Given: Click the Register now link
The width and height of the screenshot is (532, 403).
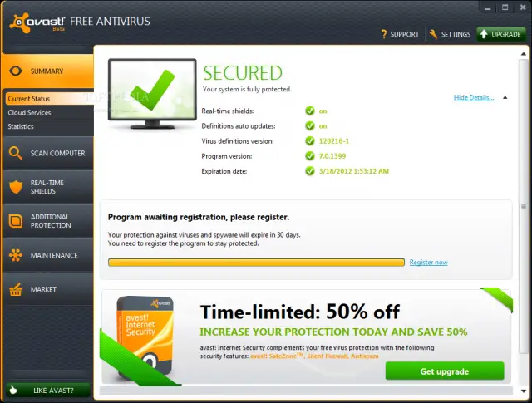Looking at the screenshot, I should [x=429, y=263].
